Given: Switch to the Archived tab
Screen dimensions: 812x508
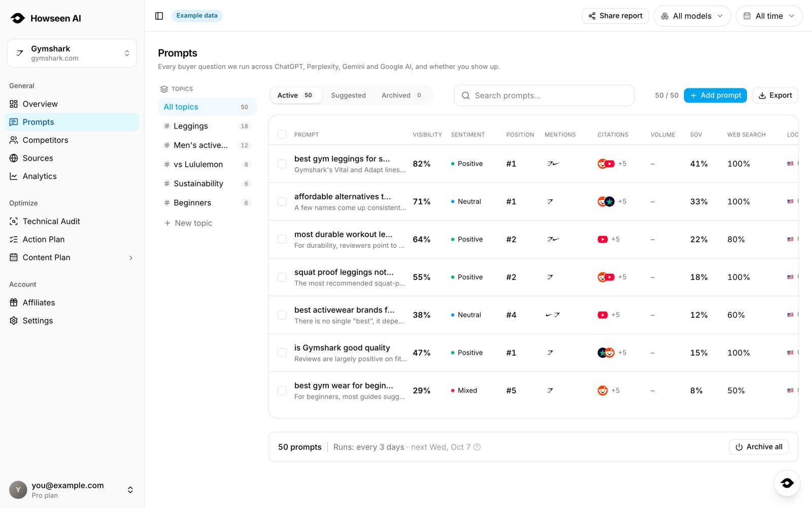Looking at the screenshot, I should click(401, 96).
